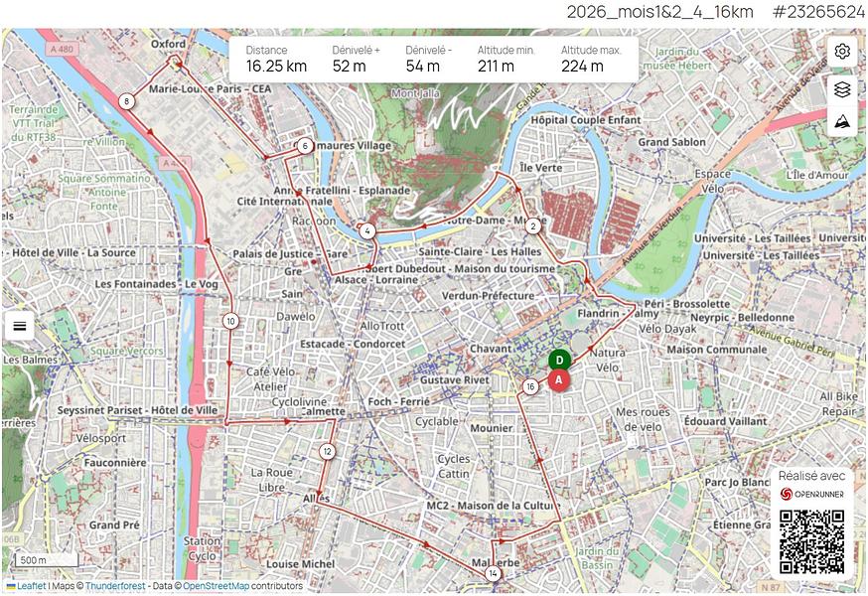Select the kilometer 12 route marker
The image size is (868, 596).
[x=327, y=452]
